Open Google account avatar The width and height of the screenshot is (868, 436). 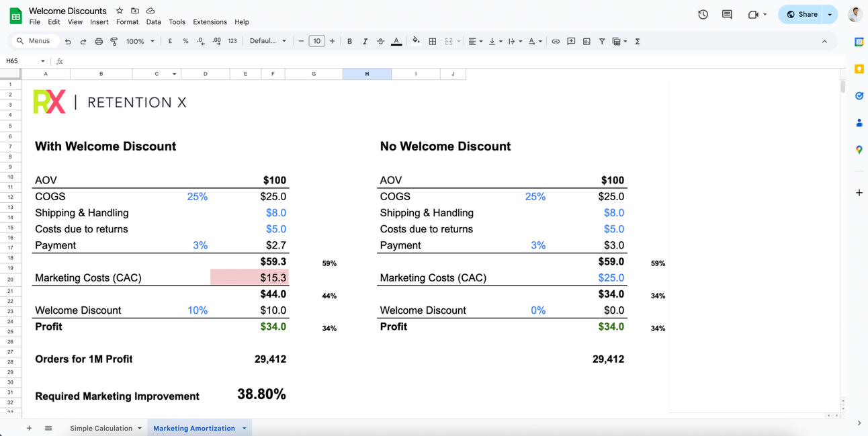[x=855, y=14]
